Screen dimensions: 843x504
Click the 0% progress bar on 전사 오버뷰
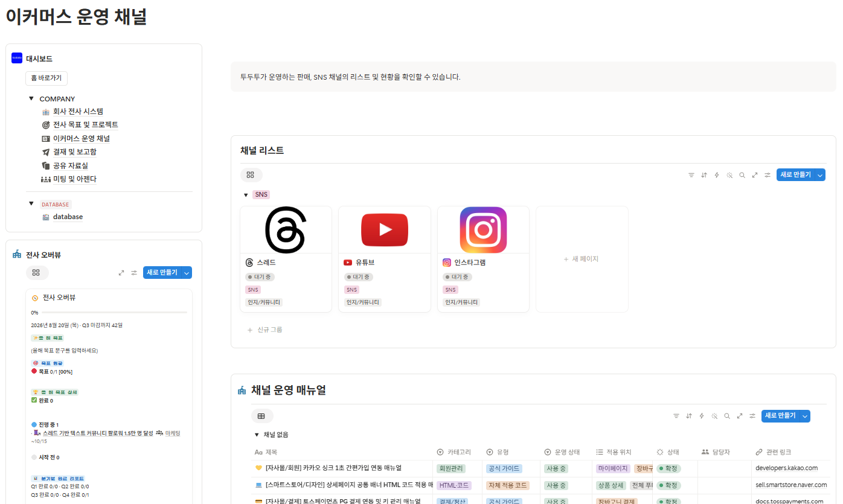114,313
